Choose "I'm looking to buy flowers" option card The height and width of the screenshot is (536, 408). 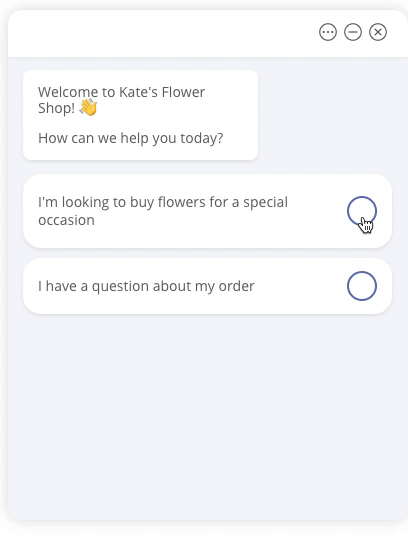[207, 211]
